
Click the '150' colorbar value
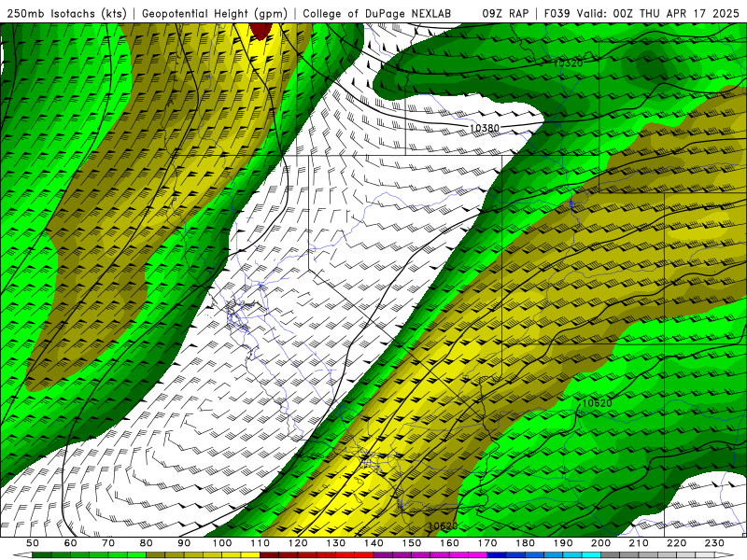[412, 543]
